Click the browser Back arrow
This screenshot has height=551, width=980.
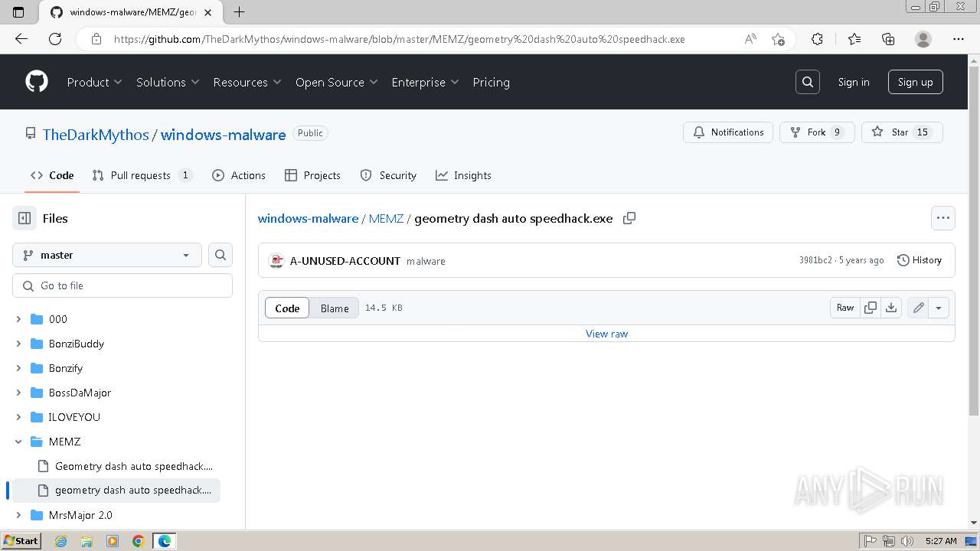click(x=21, y=39)
